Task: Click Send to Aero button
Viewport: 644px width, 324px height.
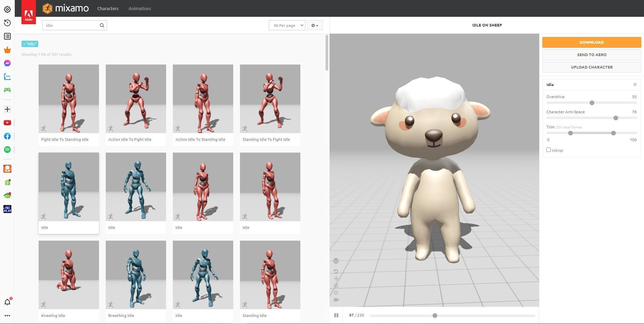Action: pyautogui.click(x=592, y=55)
